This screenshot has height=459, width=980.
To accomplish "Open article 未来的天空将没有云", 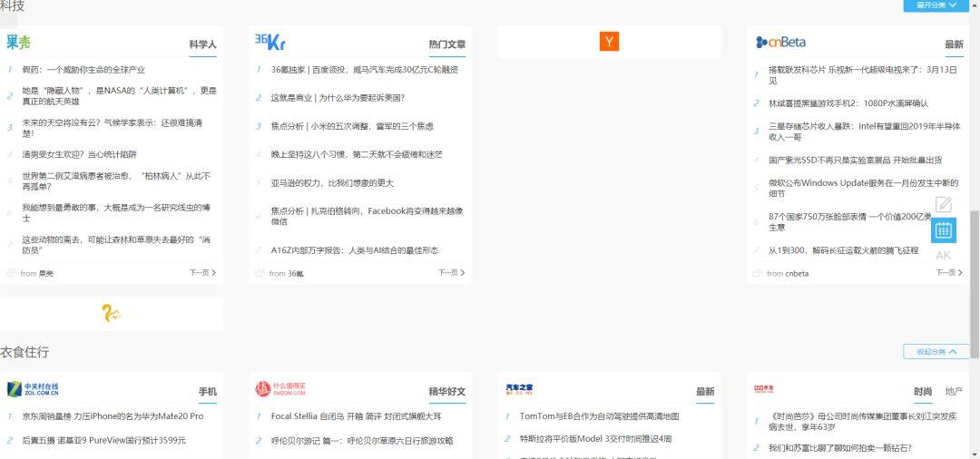I will 113,128.
